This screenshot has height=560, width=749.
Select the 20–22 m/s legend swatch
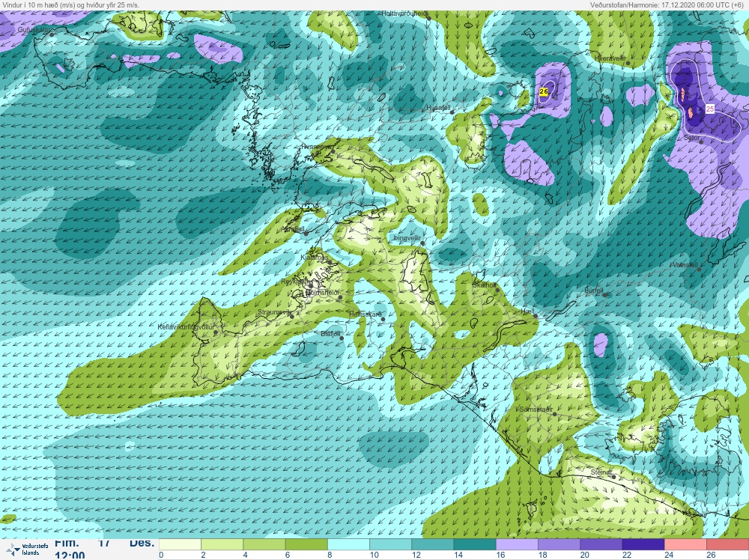601,544
